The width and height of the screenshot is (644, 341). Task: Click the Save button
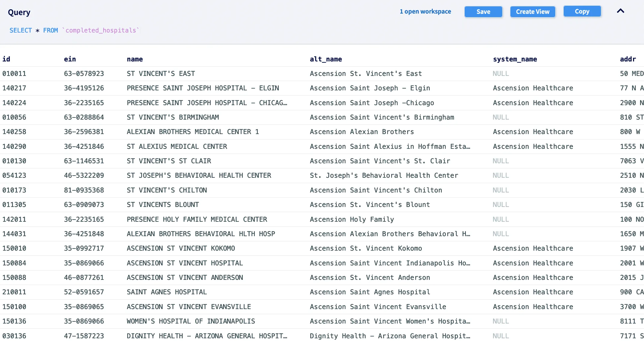pyautogui.click(x=483, y=12)
